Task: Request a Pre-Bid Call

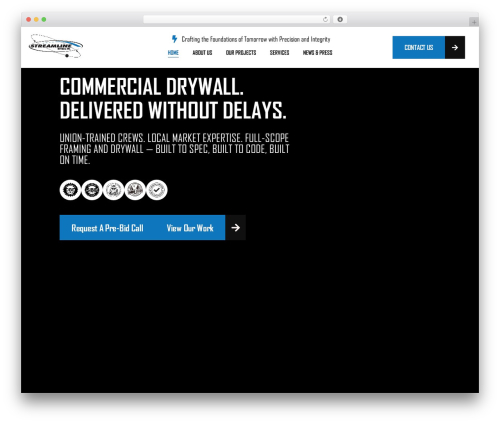Action: (x=107, y=228)
